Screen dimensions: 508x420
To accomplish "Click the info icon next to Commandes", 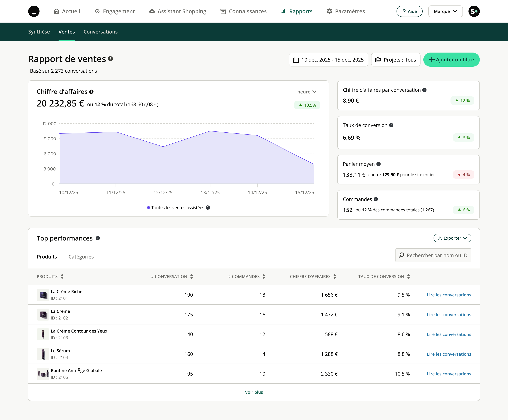I will coord(375,199).
